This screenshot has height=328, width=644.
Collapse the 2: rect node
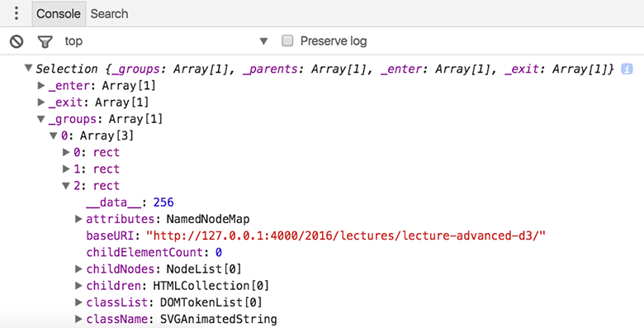point(66,186)
